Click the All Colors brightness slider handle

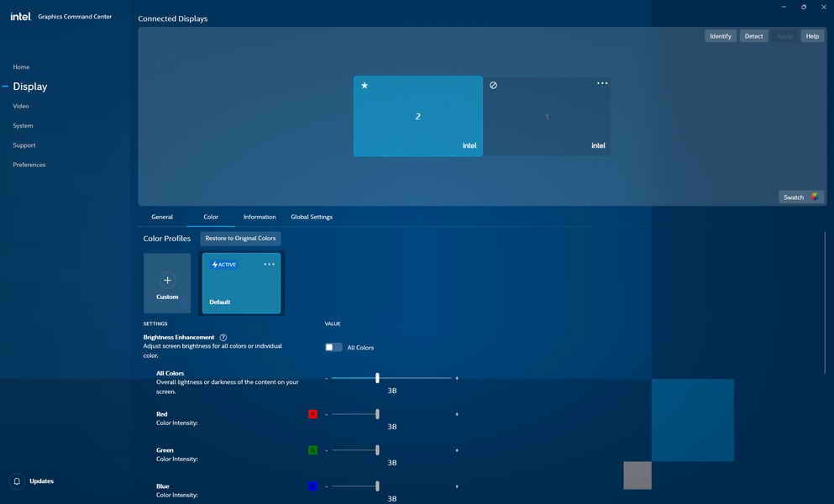click(377, 378)
